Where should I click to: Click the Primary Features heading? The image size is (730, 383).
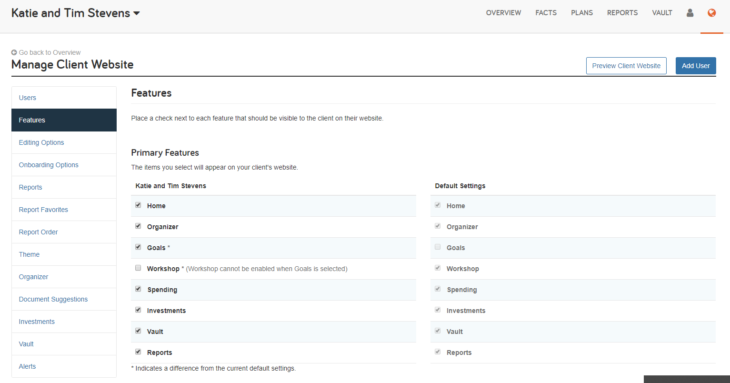[165, 153]
